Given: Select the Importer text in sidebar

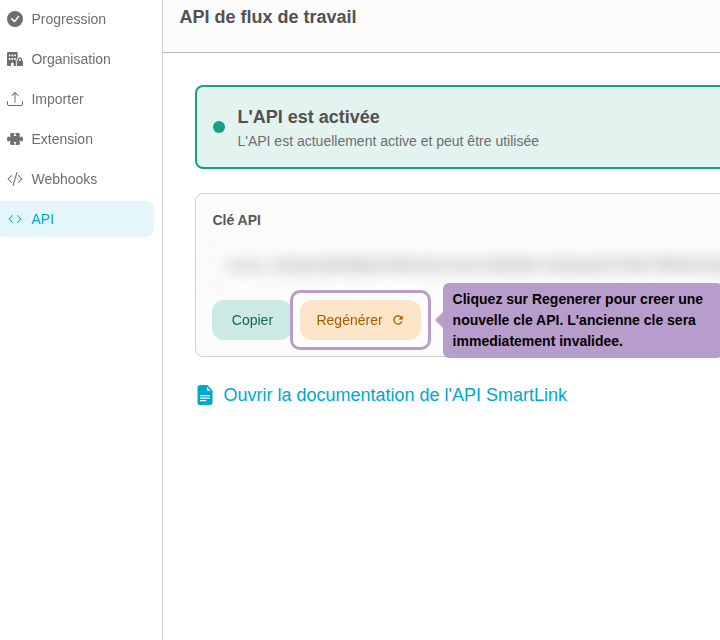Looking at the screenshot, I should coord(57,99).
